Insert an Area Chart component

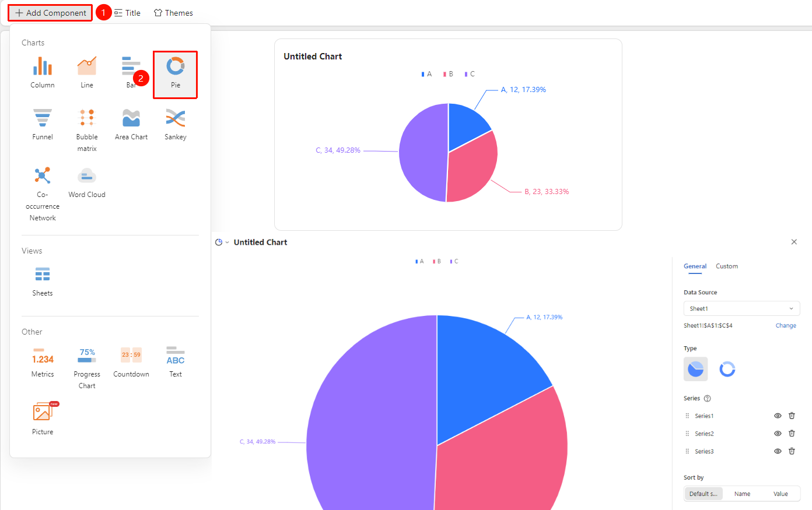coord(131,125)
